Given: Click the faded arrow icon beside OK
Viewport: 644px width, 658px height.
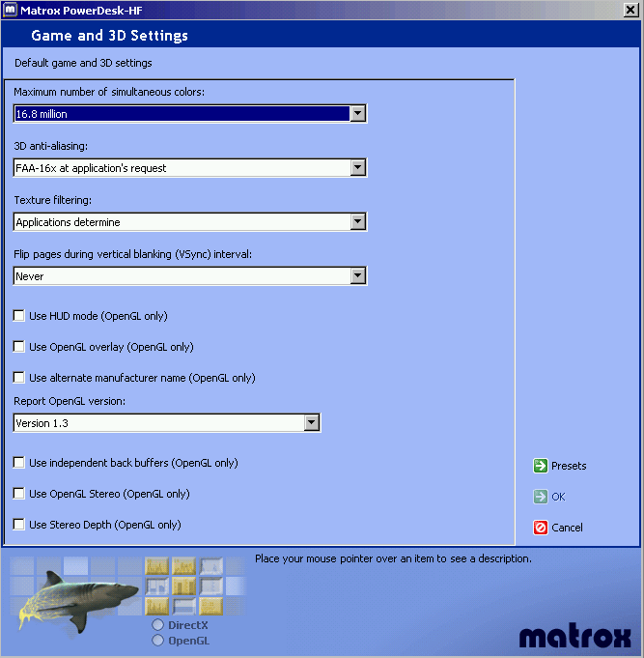Looking at the screenshot, I should click(x=541, y=497).
